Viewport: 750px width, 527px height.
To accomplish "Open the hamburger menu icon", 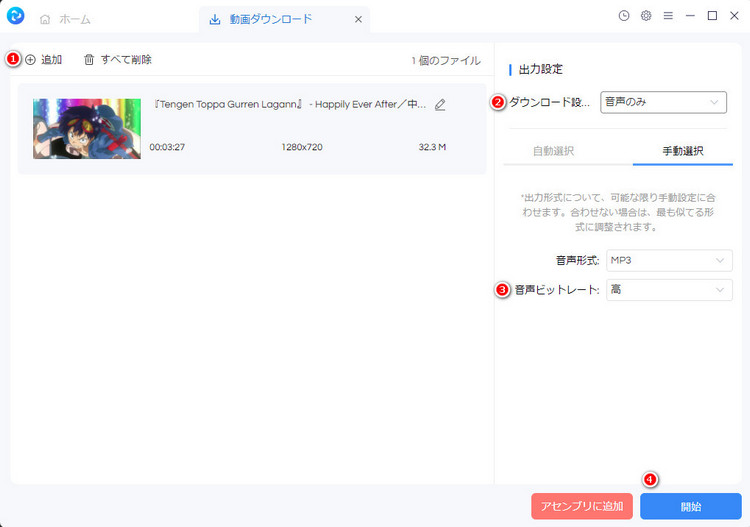I will [668, 16].
